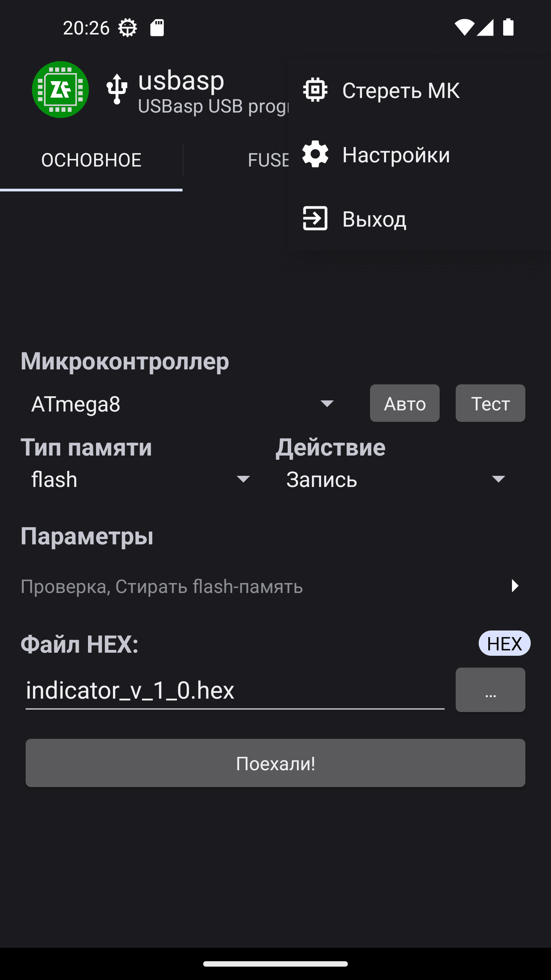Viewport: 551px width, 980px height.
Task: Click the gear icon beside Настройки
Action: [315, 154]
